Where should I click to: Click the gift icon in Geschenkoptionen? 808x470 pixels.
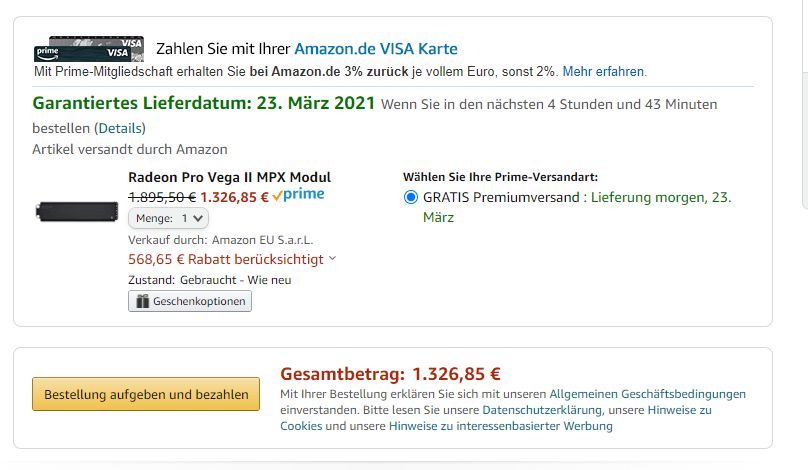[142, 301]
